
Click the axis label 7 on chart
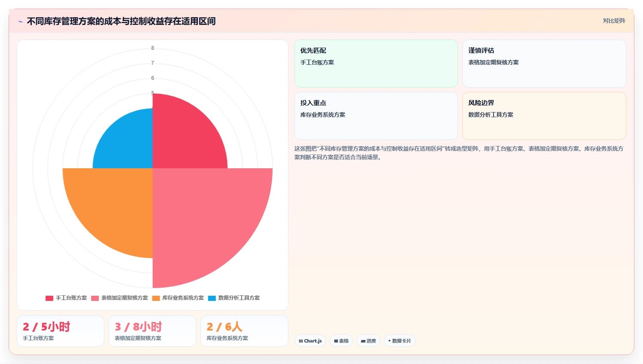(x=152, y=63)
